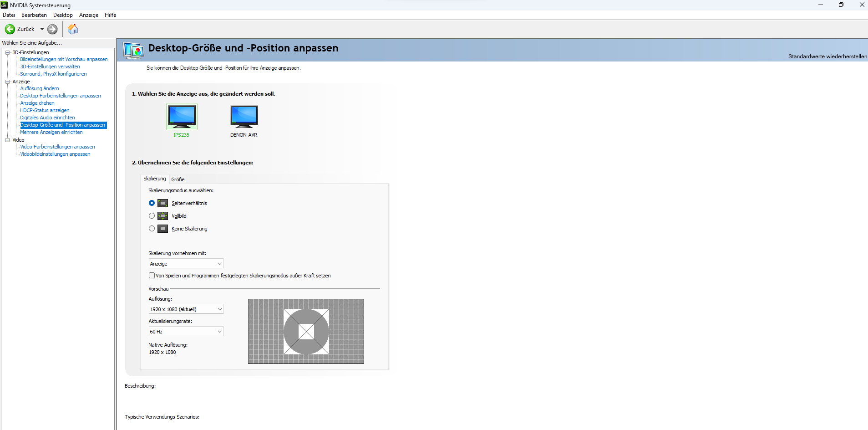Click the grey forward arrow icon
Viewport: 868px width, 430px height.
[53, 29]
